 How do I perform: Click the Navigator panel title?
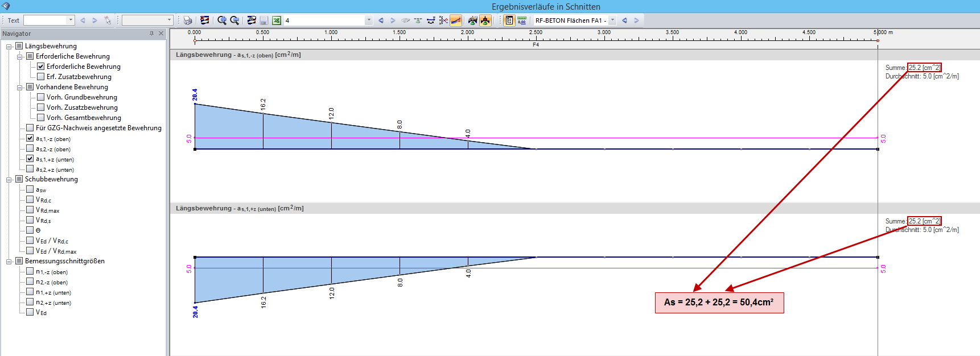click(17, 34)
